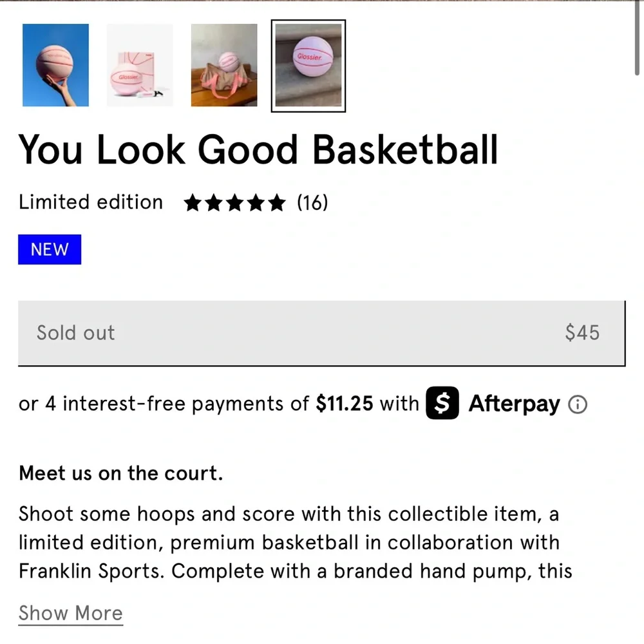Select the basketball on steps thumbnail
Viewport: 644px width, 644px height.
[308, 65]
